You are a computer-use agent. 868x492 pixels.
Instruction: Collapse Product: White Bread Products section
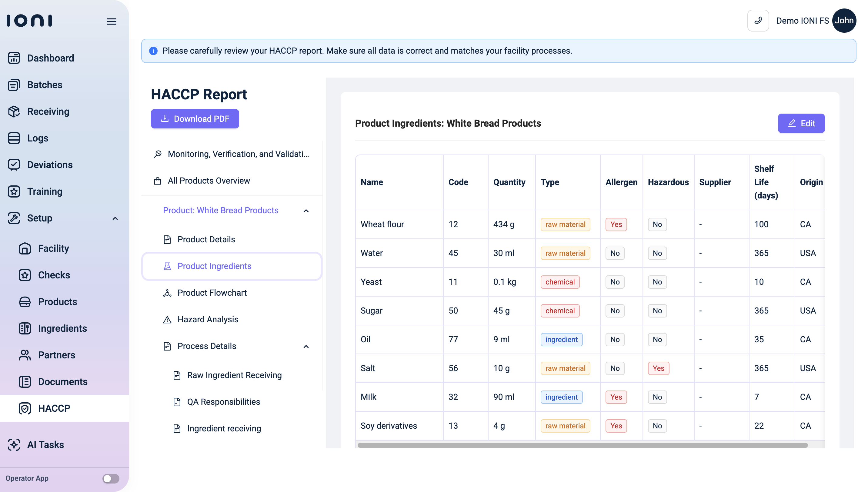pyautogui.click(x=306, y=211)
